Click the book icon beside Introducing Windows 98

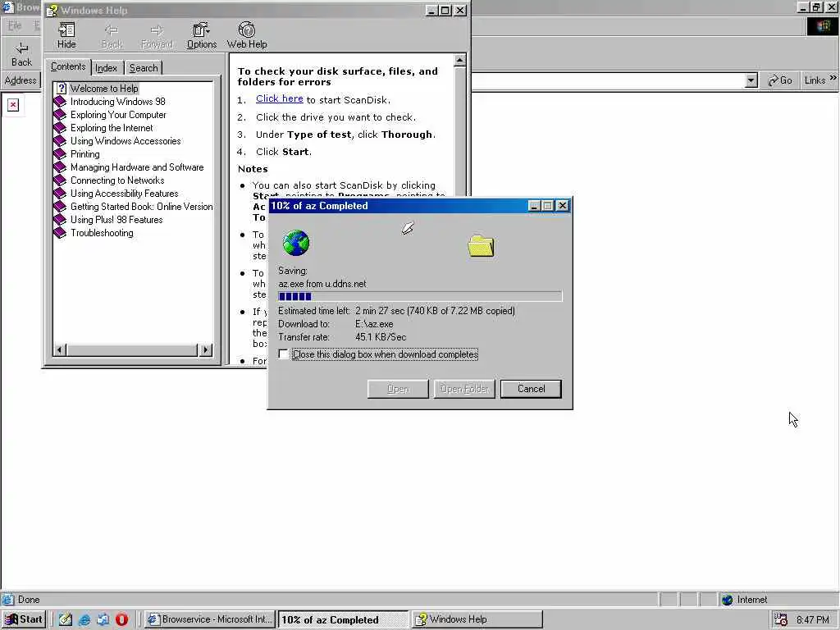point(60,101)
